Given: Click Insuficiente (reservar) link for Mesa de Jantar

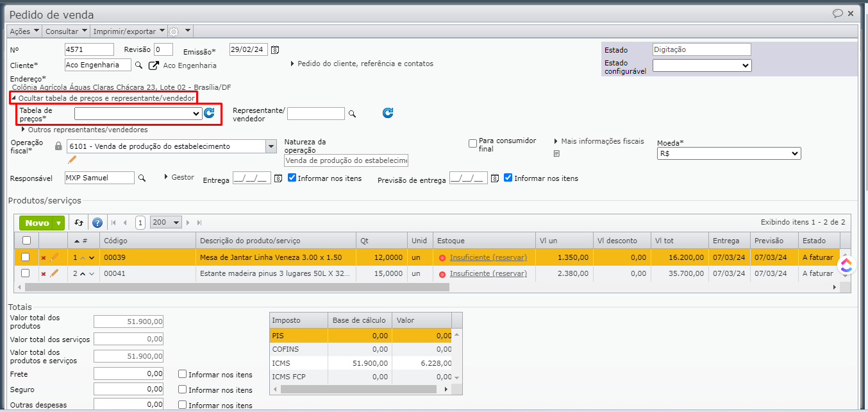Looking at the screenshot, I should [x=488, y=257].
